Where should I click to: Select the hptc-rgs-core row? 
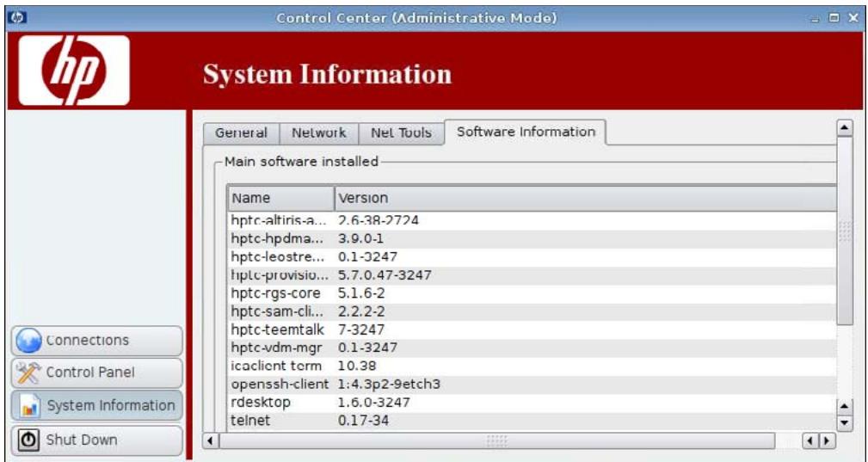[532, 293]
